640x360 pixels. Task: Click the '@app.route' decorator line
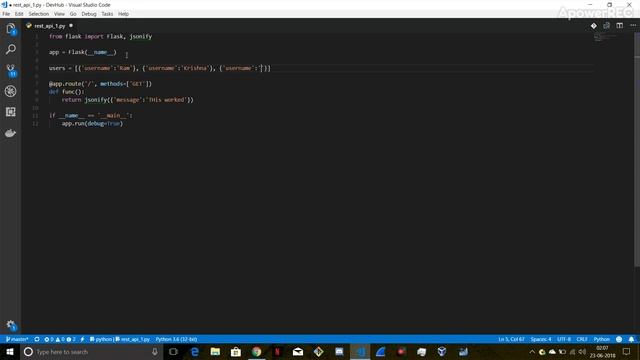(x=100, y=84)
